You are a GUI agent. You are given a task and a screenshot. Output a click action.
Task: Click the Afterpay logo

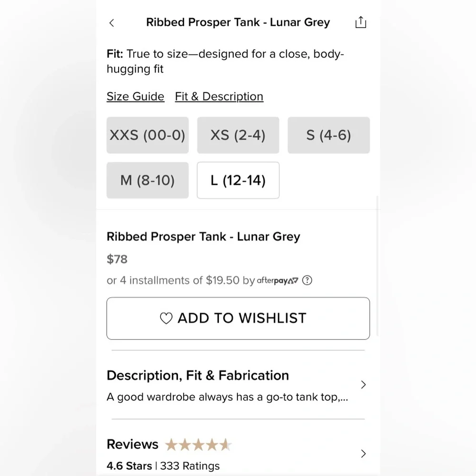tap(278, 280)
